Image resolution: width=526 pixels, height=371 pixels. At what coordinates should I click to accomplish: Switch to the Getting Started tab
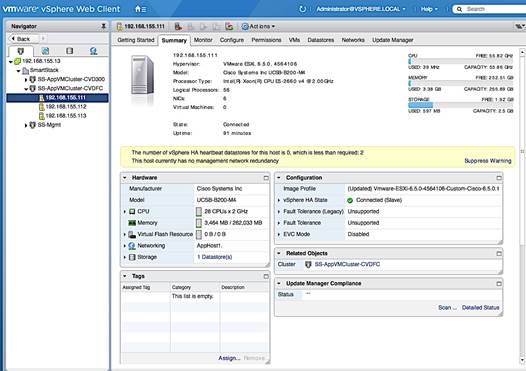coord(136,40)
